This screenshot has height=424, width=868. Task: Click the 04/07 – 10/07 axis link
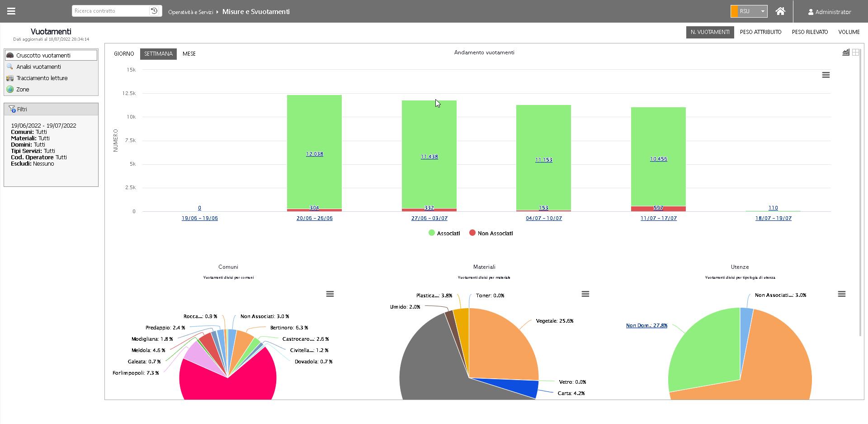coord(543,218)
